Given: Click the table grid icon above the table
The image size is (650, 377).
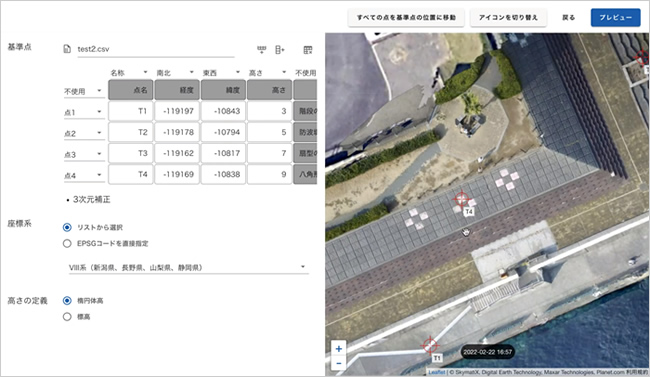Looking at the screenshot, I should coord(308,50).
